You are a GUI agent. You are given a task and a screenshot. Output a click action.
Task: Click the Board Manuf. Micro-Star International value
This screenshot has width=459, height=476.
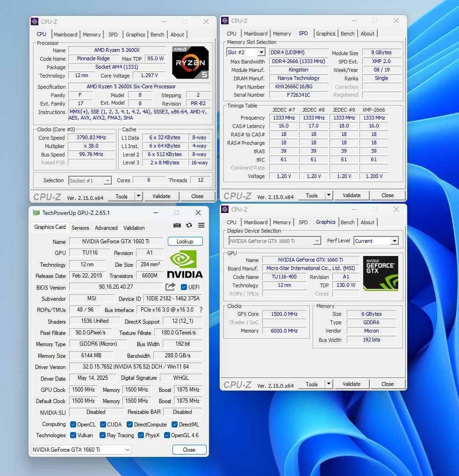pyautogui.click(x=310, y=268)
